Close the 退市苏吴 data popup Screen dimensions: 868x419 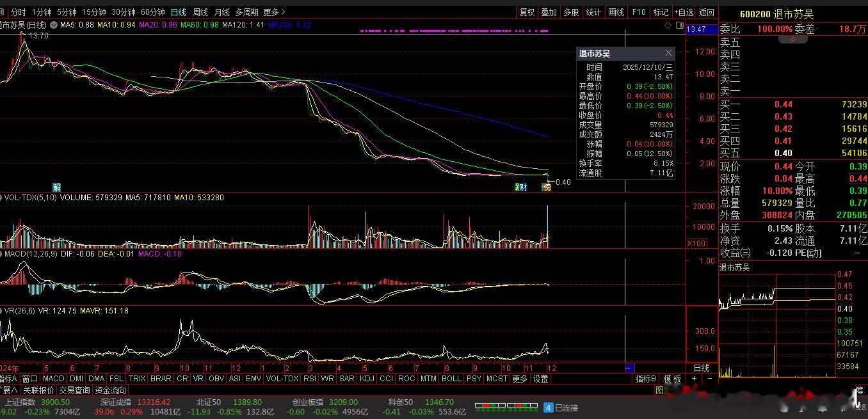pyautogui.click(x=669, y=53)
